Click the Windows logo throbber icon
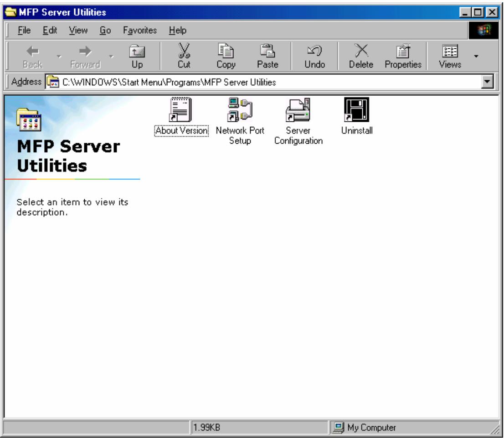 pos(484,31)
